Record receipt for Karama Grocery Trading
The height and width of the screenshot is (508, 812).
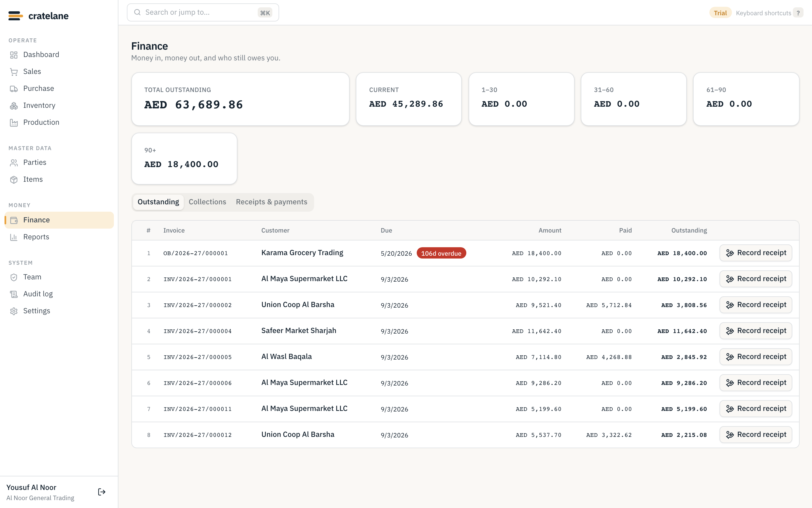point(756,253)
